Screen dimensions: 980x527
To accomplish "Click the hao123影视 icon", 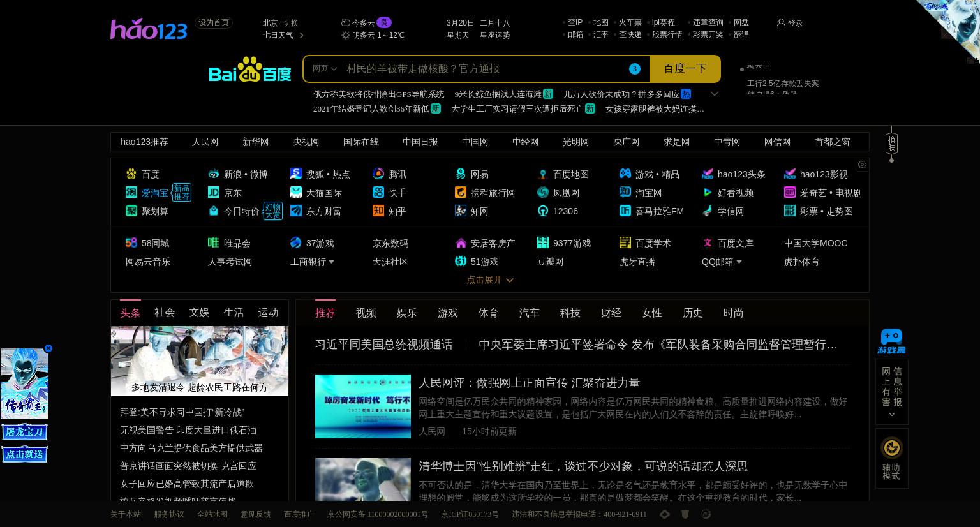I will 790,174.
